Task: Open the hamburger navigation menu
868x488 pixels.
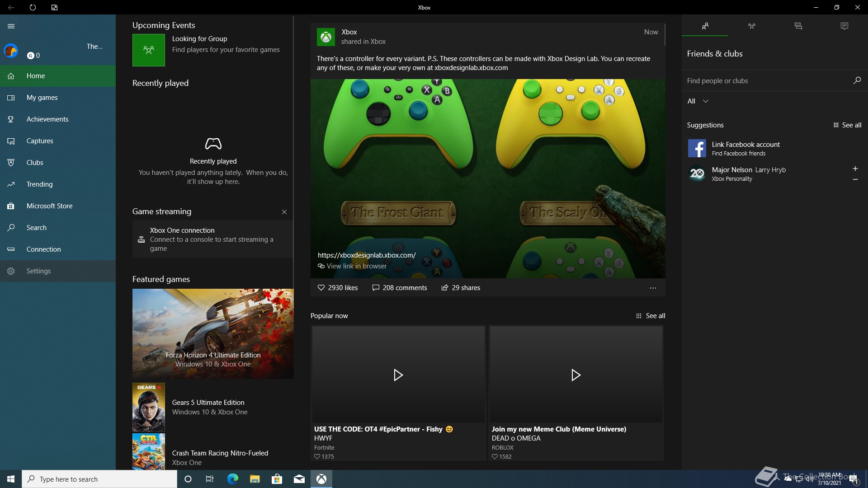Action: (11, 26)
